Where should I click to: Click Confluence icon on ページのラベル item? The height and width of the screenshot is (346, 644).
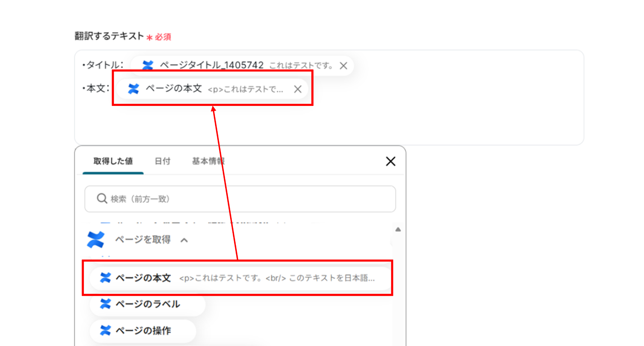point(105,304)
